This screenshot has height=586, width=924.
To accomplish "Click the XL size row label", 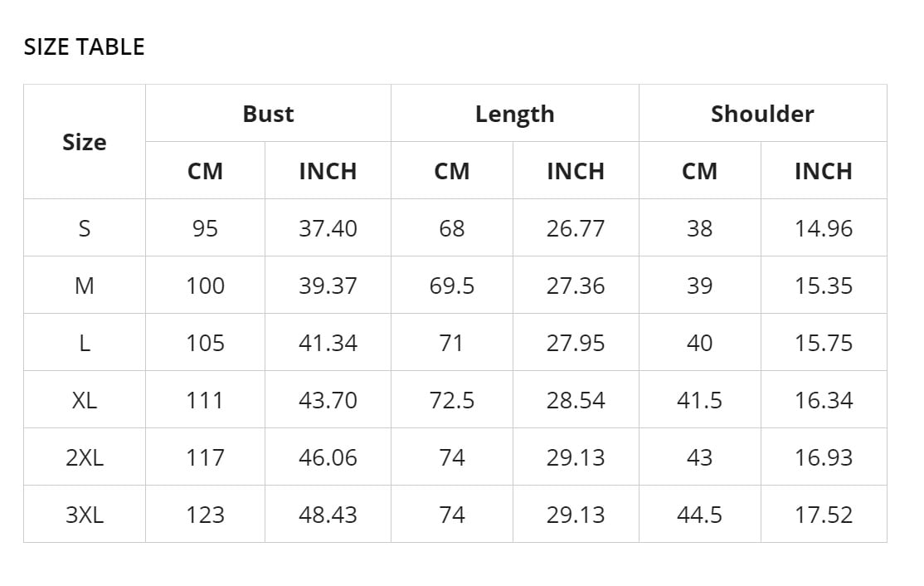I will [85, 399].
